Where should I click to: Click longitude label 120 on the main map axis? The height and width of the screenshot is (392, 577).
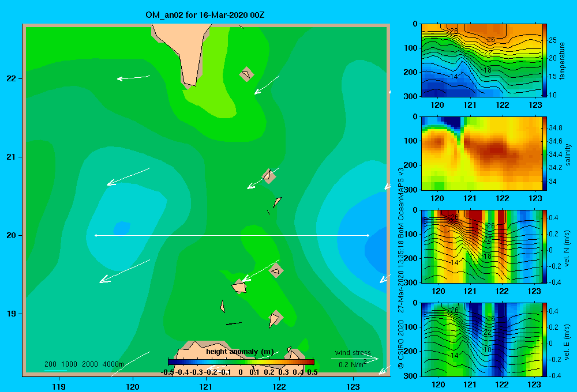[133, 386]
